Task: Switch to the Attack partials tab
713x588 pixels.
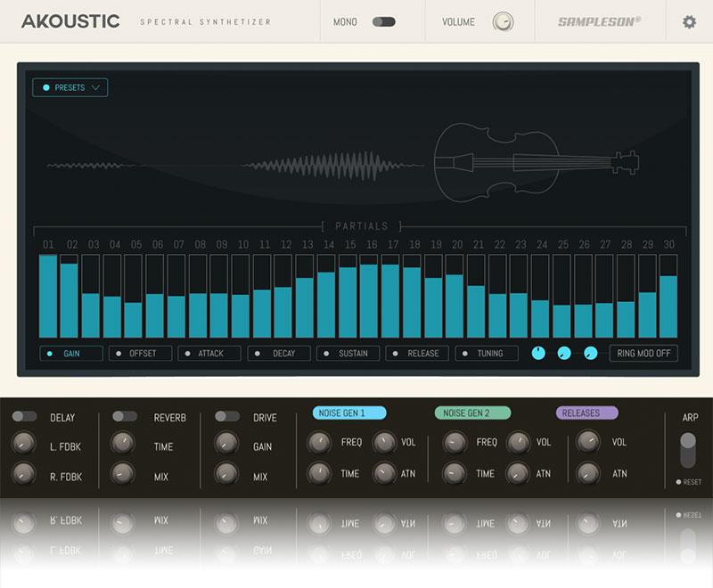Action: pyautogui.click(x=209, y=354)
